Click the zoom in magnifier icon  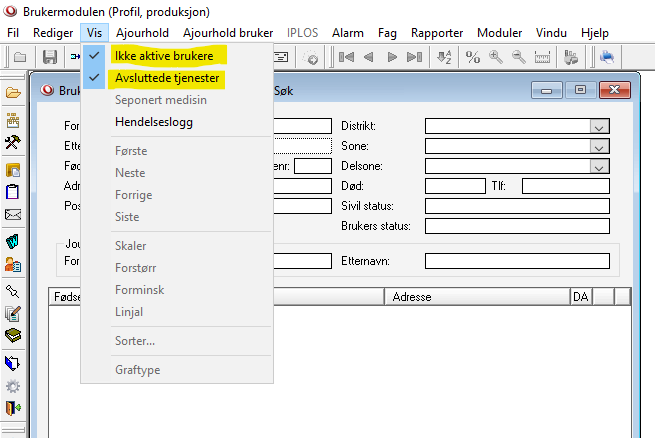click(496, 57)
